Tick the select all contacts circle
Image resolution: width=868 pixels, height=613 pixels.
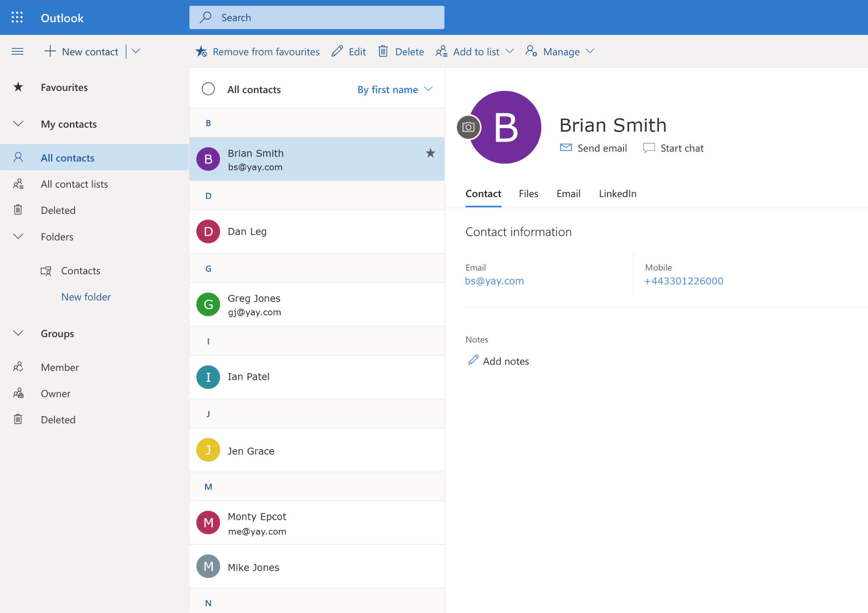pos(208,89)
